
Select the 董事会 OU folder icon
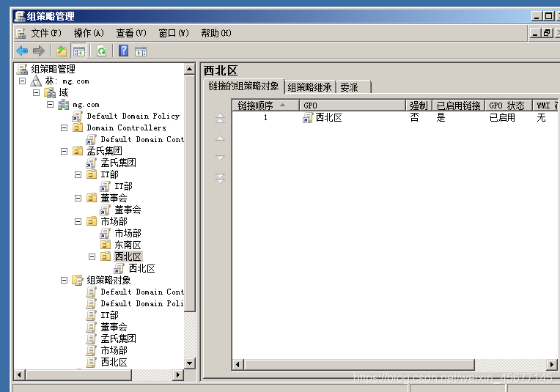point(92,198)
